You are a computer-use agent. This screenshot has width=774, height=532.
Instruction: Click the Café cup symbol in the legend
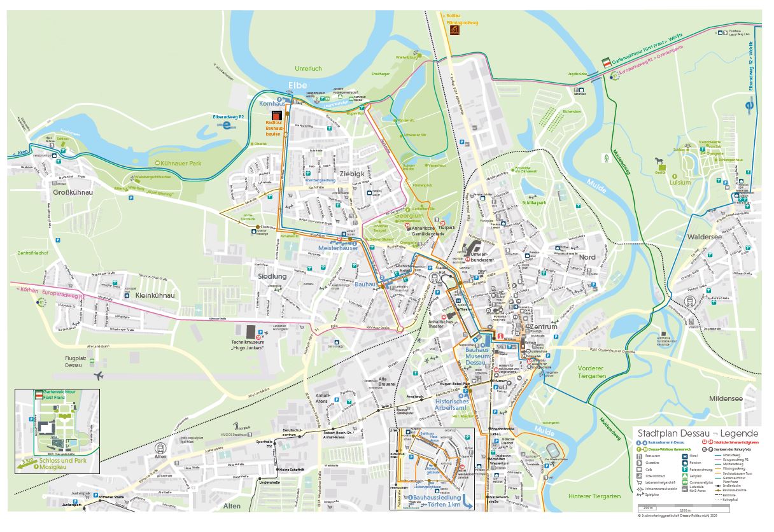click(639, 470)
